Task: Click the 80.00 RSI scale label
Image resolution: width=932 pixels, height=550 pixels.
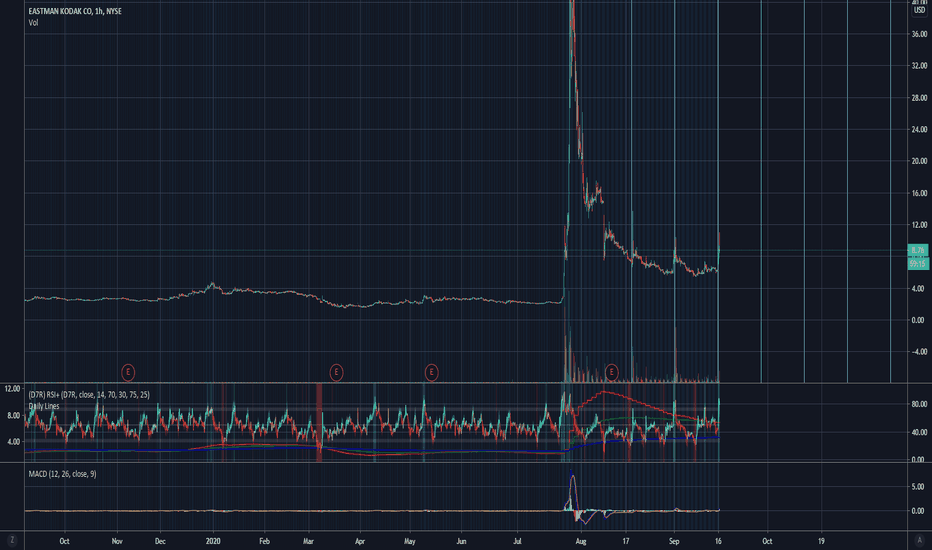Action: (919, 404)
